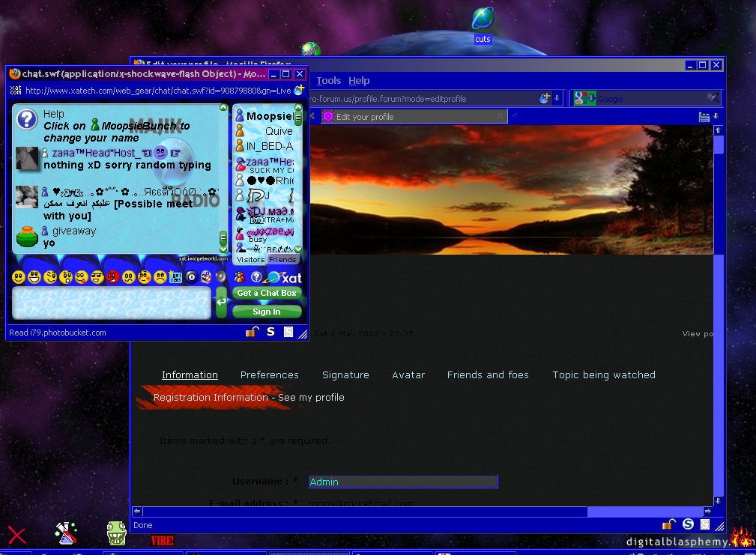
Task: Open the giveaway user's green pot avatar
Action: [27, 237]
